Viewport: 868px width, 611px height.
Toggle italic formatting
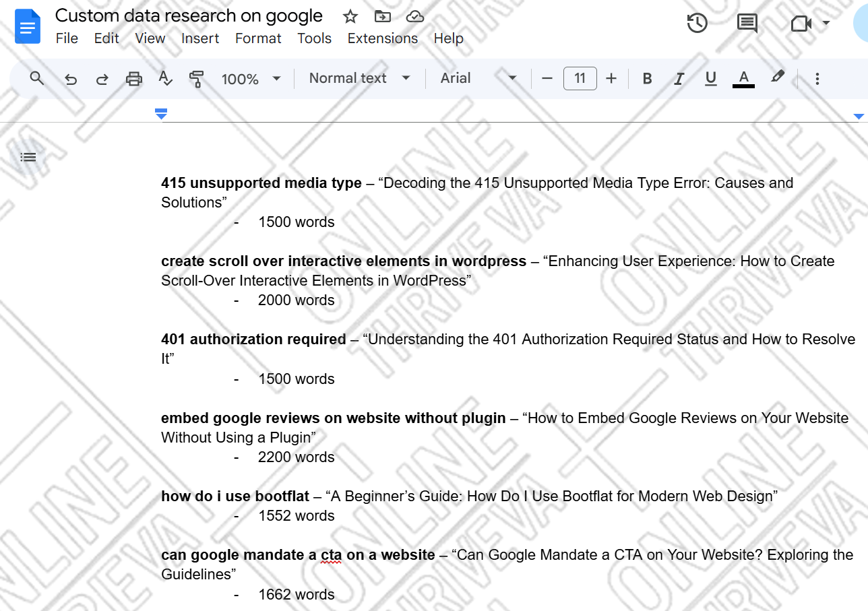point(678,78)
